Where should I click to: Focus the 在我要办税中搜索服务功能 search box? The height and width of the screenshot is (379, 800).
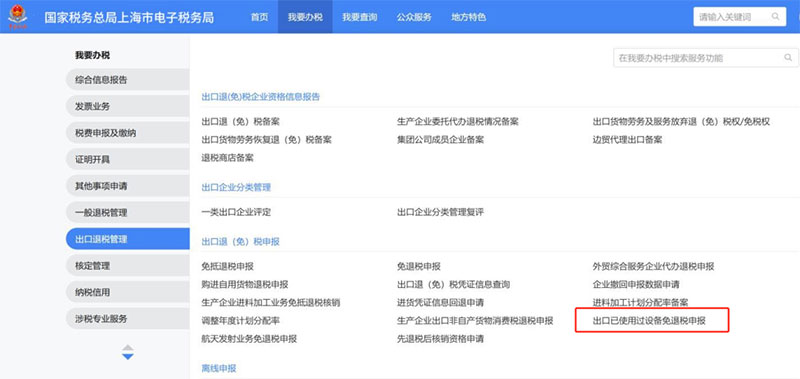pos(706,58)
